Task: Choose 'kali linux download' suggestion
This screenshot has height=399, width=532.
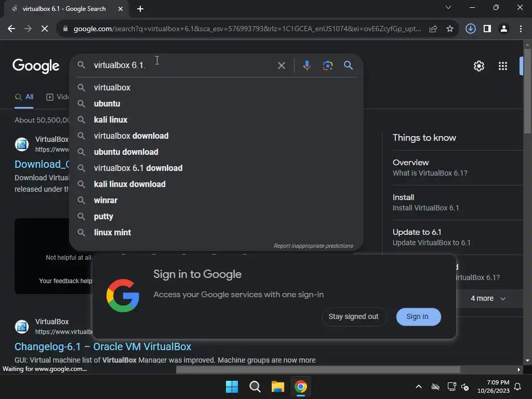Action: point(216,184)
